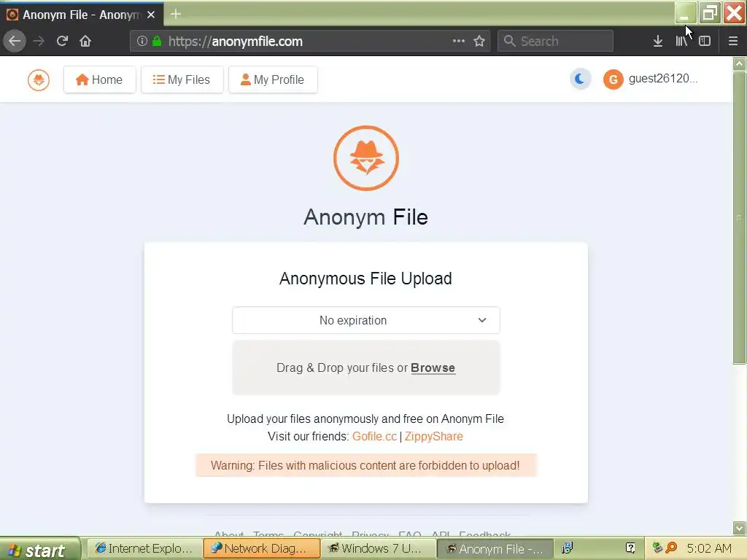Open page actions three-dot menu
This screenshot has width=747, height=560.
point(458,41)
